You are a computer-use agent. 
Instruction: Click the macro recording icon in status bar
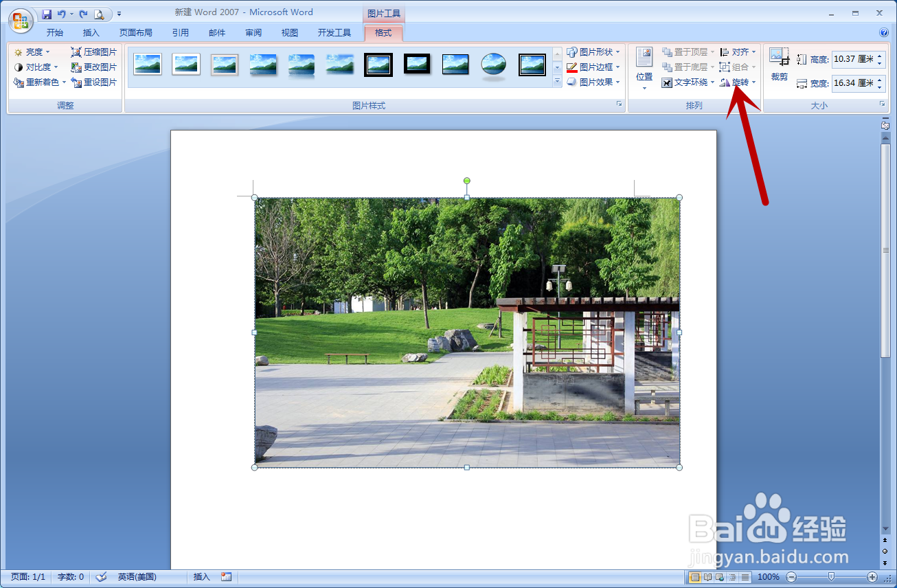point(227,577)
